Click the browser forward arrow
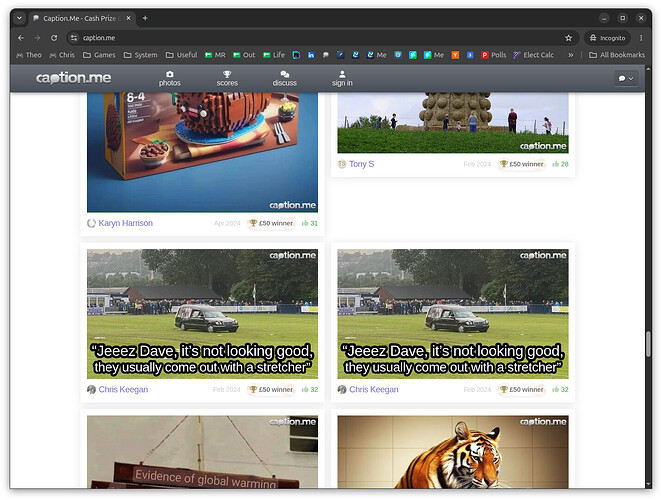This screenshot has height=500, width=661. tap(37, 38)
